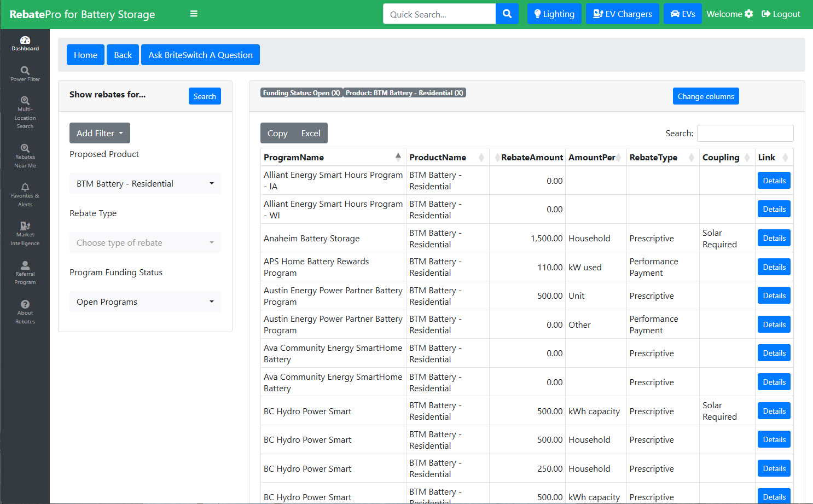The image size is (813, 504).
Task: Open Details for Anaheim Battery Storage
Action: point(774,238)
